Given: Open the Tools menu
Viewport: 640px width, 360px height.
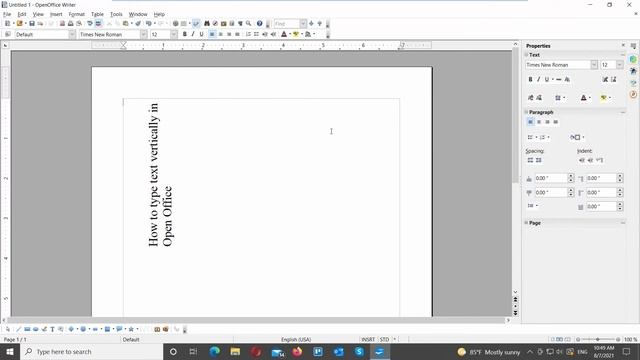Looking at the screenshot, I should coord(116,14).
